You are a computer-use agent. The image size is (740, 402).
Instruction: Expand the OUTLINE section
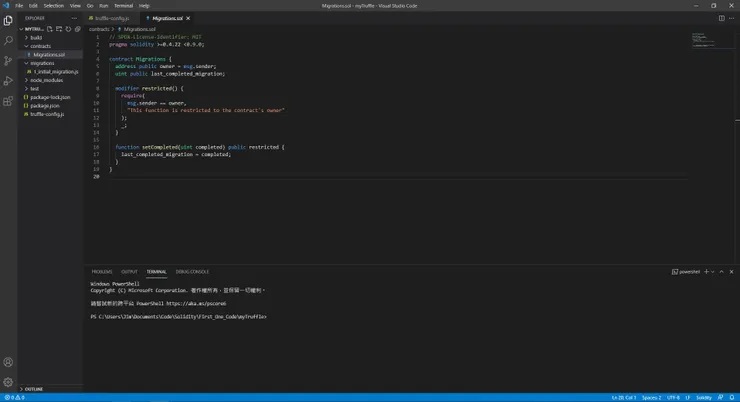33,389
